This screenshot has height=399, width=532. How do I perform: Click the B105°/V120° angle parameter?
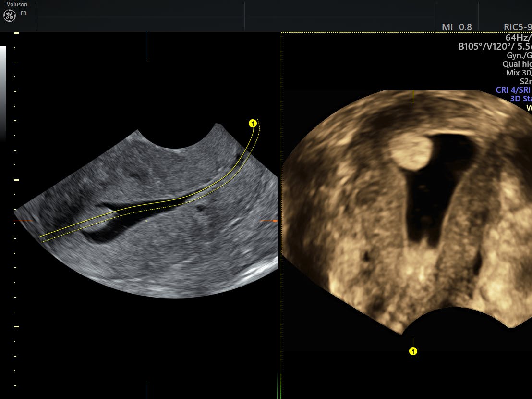(495, 47)
